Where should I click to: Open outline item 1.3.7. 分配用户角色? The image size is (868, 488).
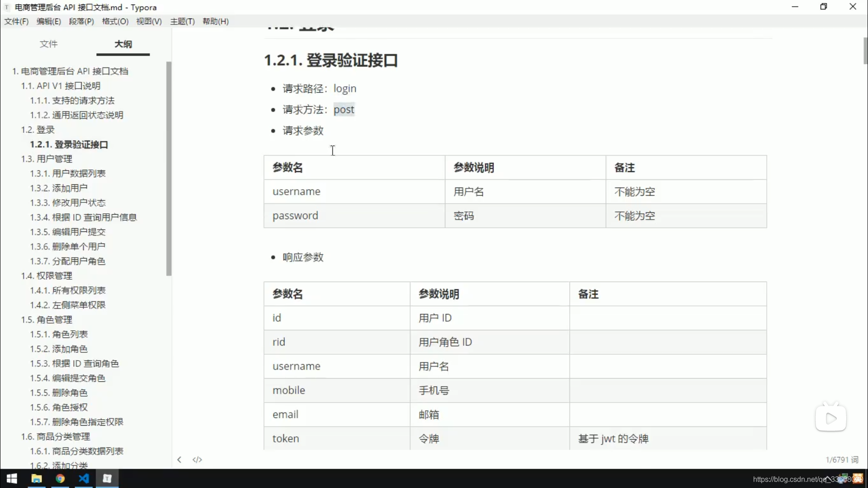68,261
